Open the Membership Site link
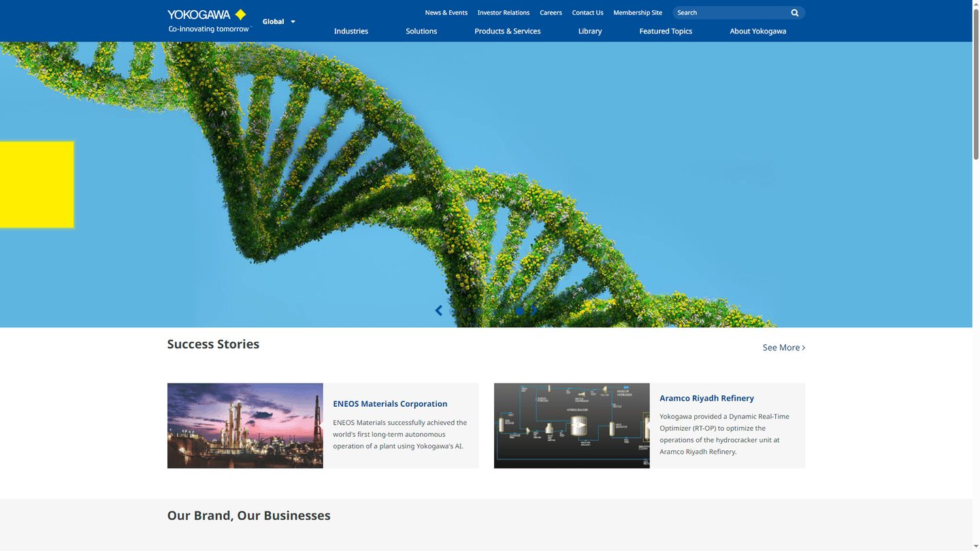Screen dimensions: 980x551 click(x=638, y=13)
